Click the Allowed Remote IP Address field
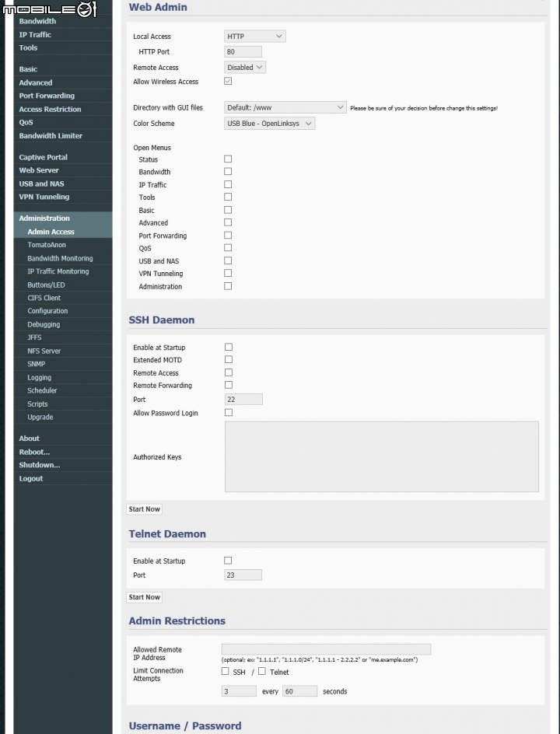Viewport: 560px width, 734px height. [x=326, y=649]
